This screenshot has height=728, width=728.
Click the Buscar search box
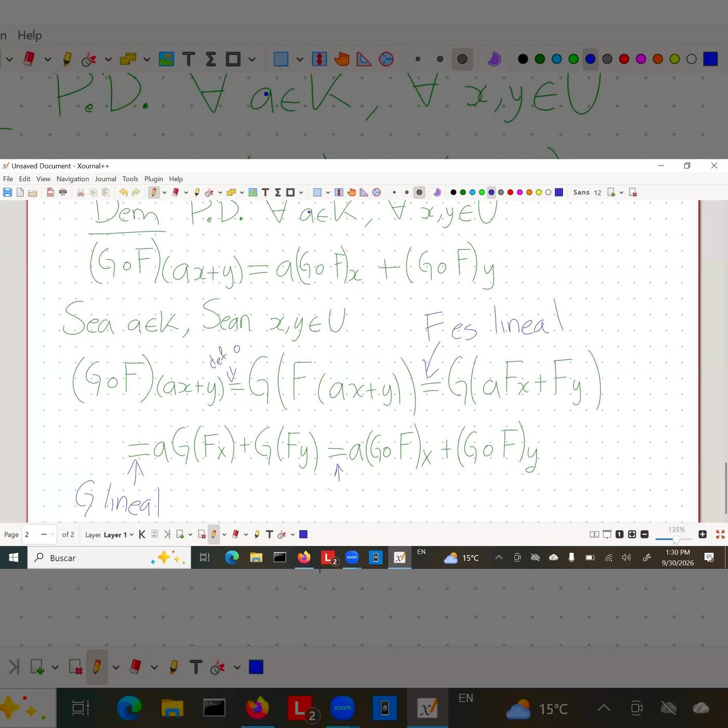tap(109, 557)
